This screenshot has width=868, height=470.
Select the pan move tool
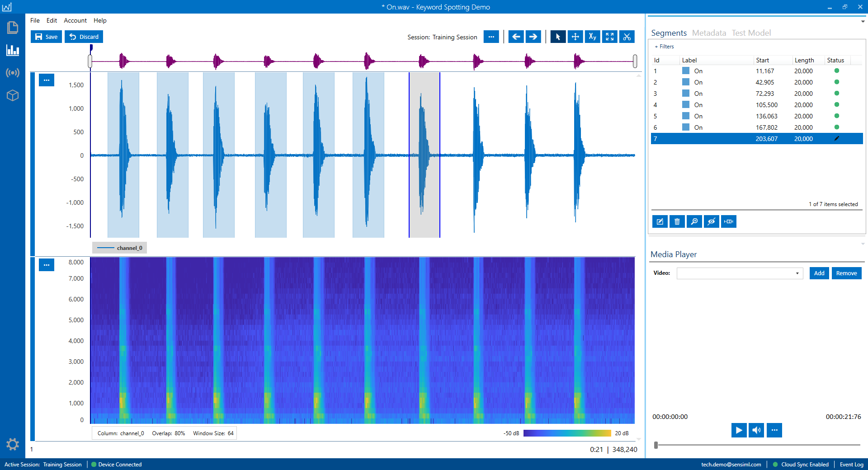pos(575,37)
